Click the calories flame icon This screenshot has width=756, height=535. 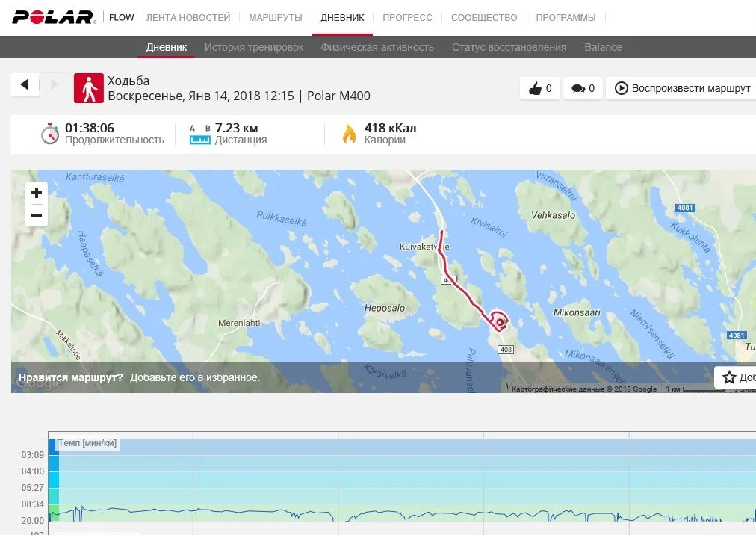tap(349, 134)
